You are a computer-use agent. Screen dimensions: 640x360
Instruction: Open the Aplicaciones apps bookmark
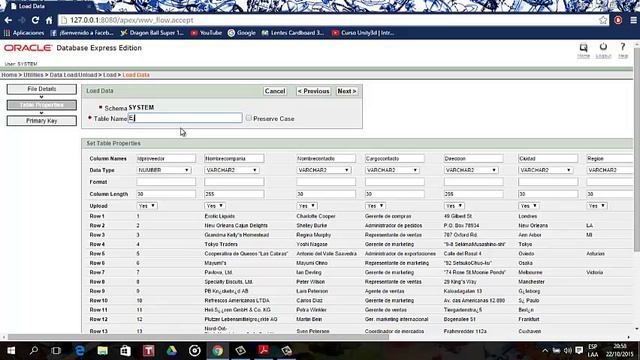pos(24,33)
